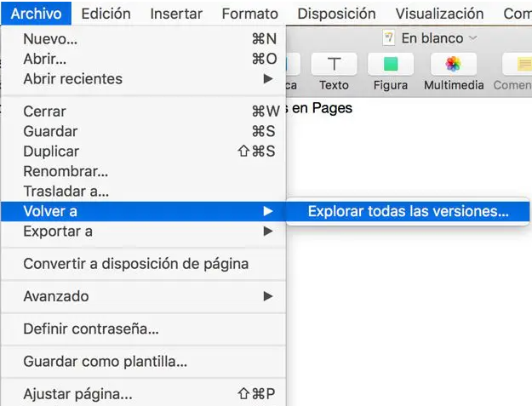Open the Visualización menu
Screen dimensions: 532x406
pos(440,14)
